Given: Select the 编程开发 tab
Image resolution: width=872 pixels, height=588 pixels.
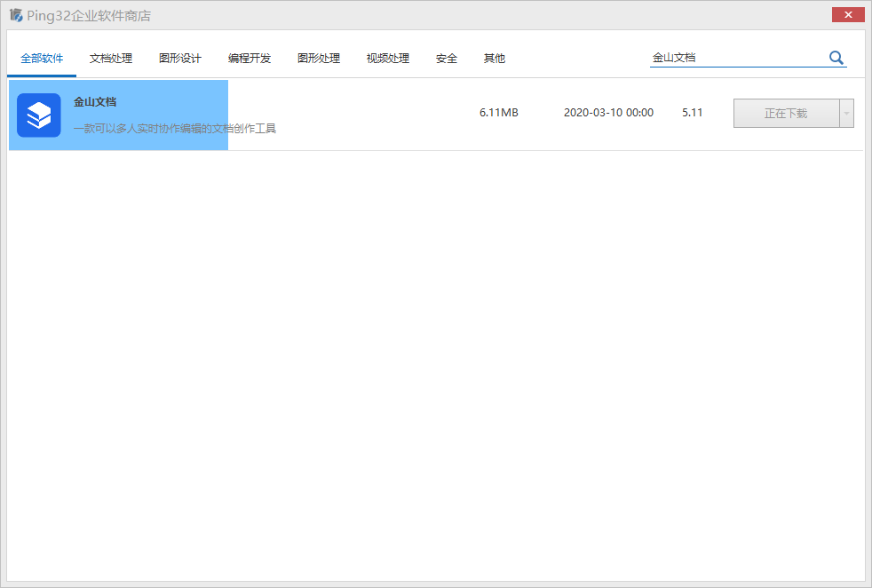Looking at the screenshot, I should pos(250,59).
